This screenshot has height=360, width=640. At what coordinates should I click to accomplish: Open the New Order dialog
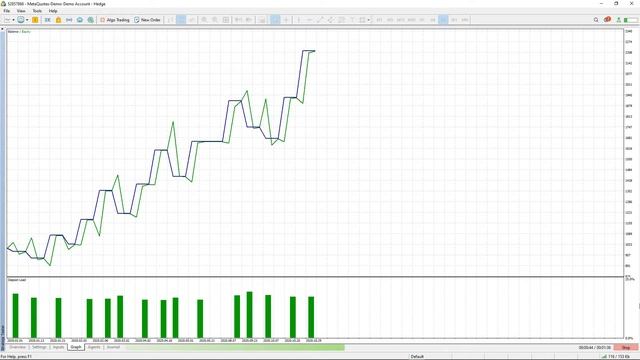[147, 20]
